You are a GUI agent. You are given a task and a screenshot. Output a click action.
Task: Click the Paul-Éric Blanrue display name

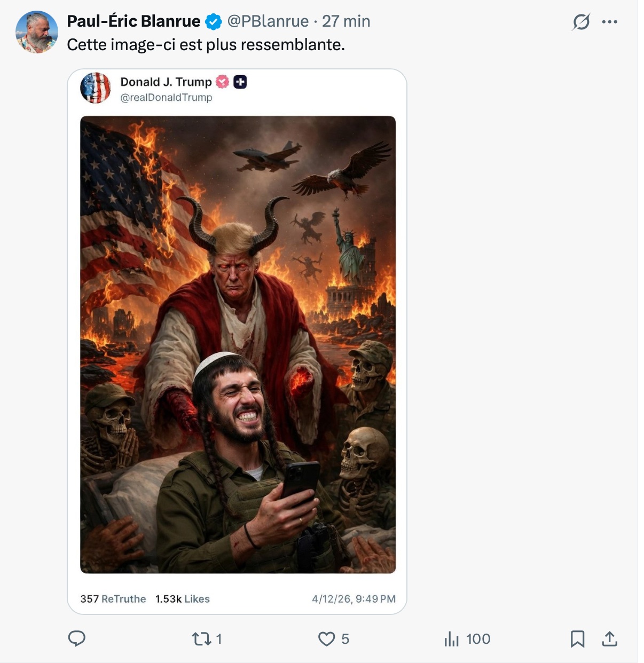coord(133,21)
